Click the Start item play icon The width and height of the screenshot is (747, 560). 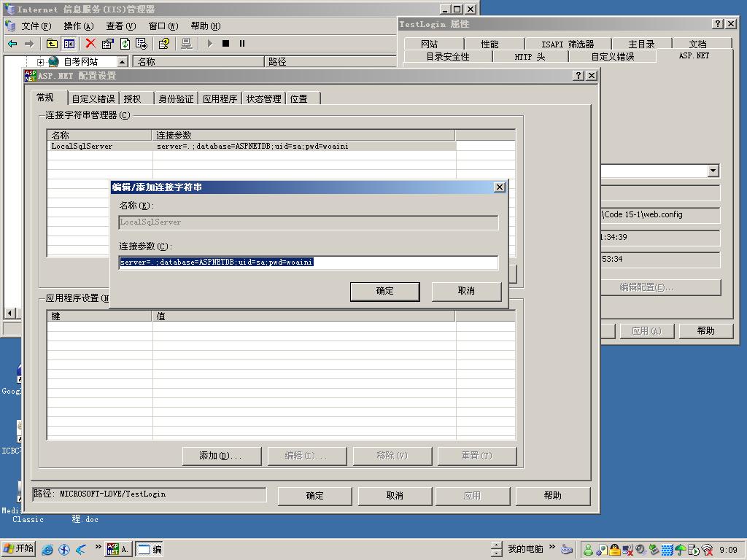(210, 42)
